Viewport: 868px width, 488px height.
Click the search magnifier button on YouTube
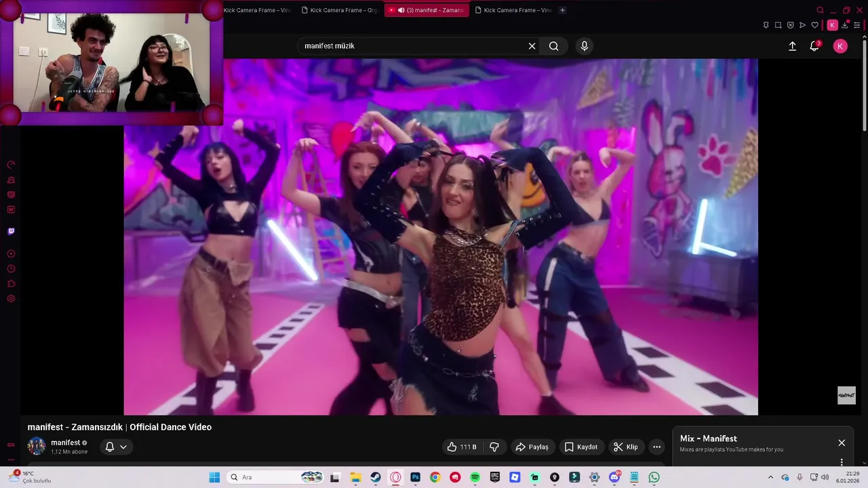[x=554, y=46]
